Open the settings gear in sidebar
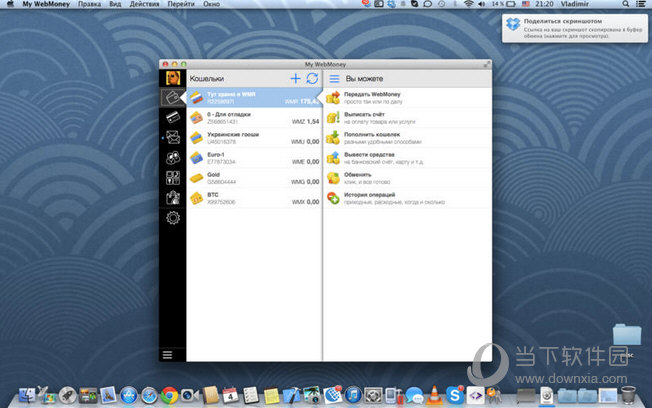The width and height of the screenshot is (652, 408). coord(173,218)
